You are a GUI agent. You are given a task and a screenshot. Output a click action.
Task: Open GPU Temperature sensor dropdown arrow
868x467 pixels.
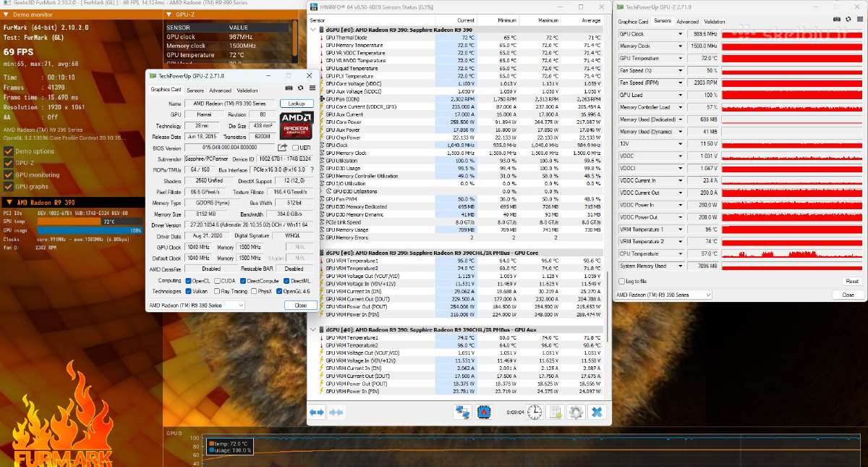[680, 58]
